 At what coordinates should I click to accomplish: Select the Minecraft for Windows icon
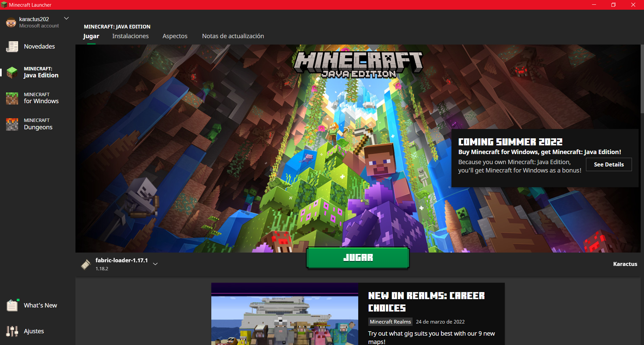click(12, 98)
